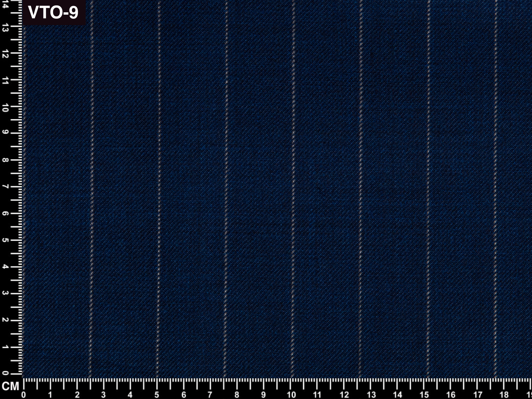Click number 8 on the horizontal ruler
Screen dimensions: 532x399
point(237,395)
